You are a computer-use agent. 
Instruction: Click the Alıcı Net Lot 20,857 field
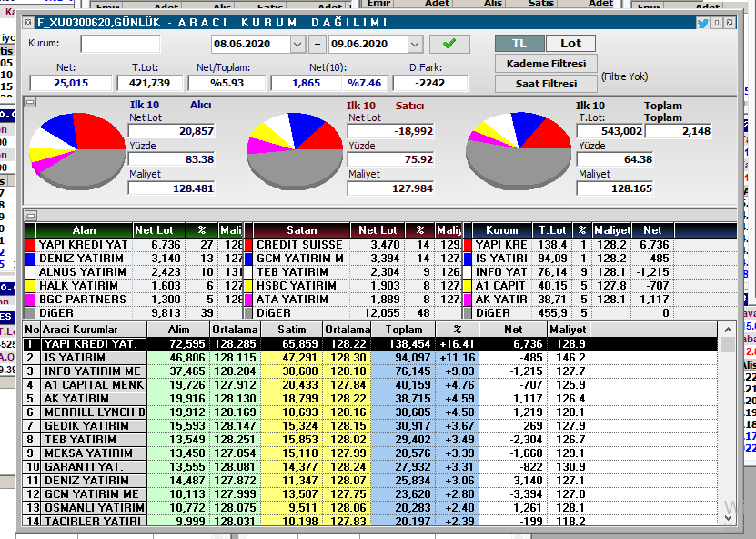pos(172,131)
